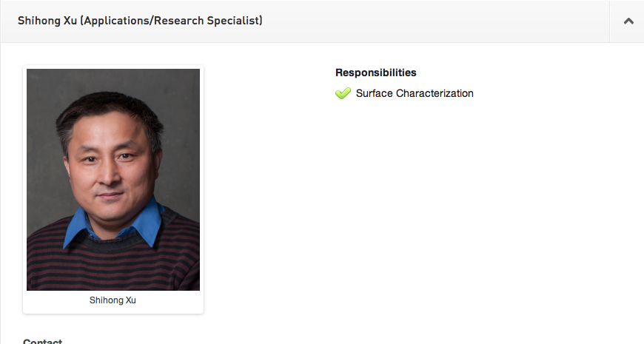This screenshot has height=344, width=644.
Task: Click the "Responsibilities" heading
Action: click(x=375, y=72)
